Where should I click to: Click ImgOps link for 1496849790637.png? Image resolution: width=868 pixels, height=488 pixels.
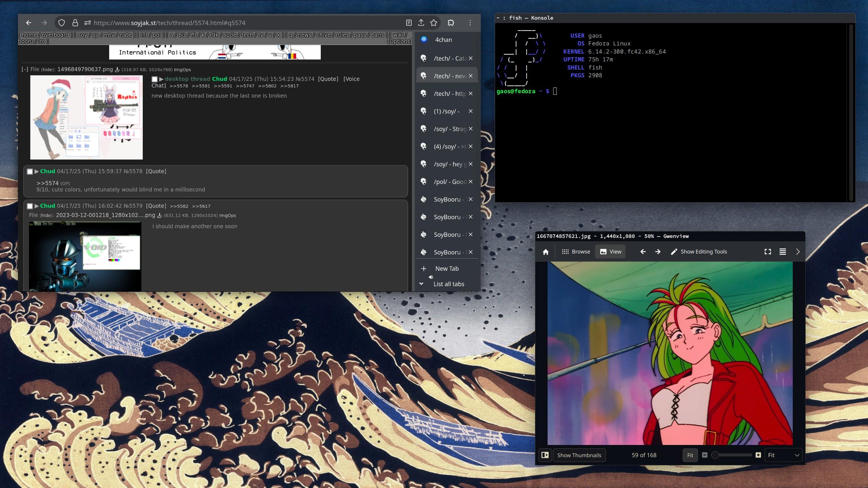[182, 69]
